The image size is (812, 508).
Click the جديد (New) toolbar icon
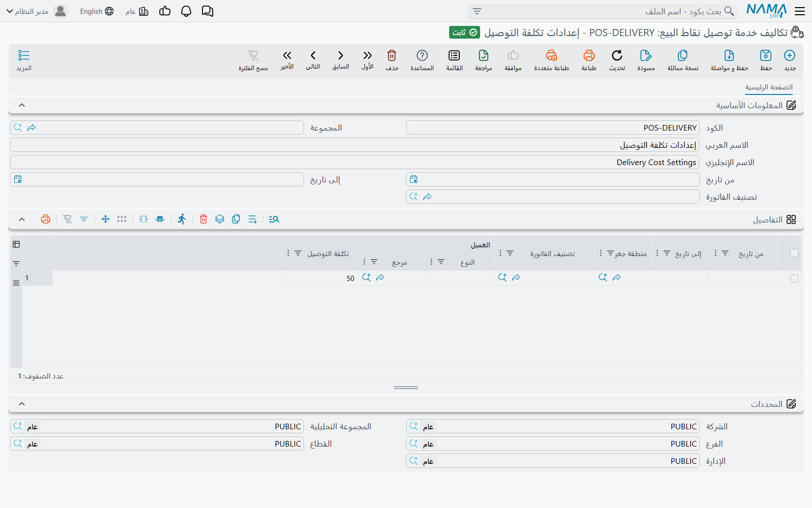point(790,60)
